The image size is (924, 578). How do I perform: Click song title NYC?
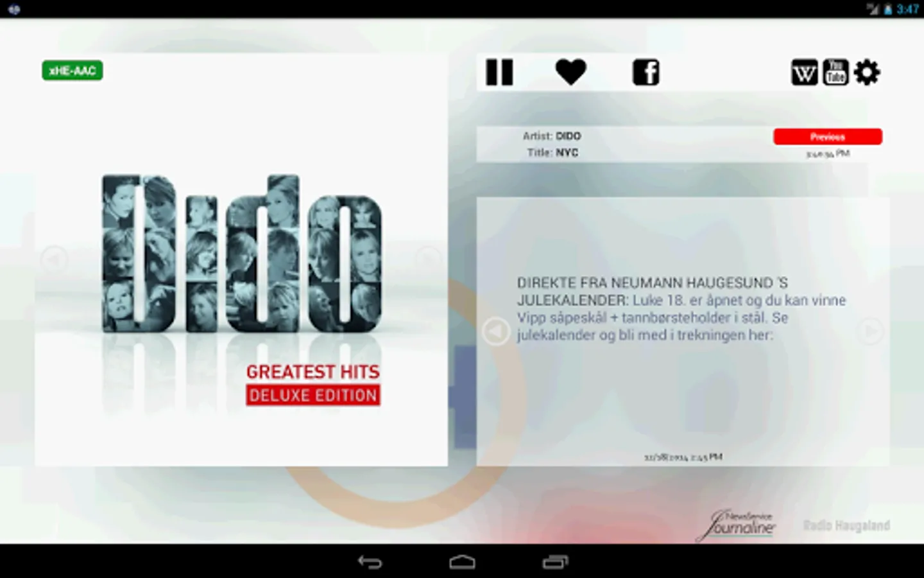[x=567, y=153]
